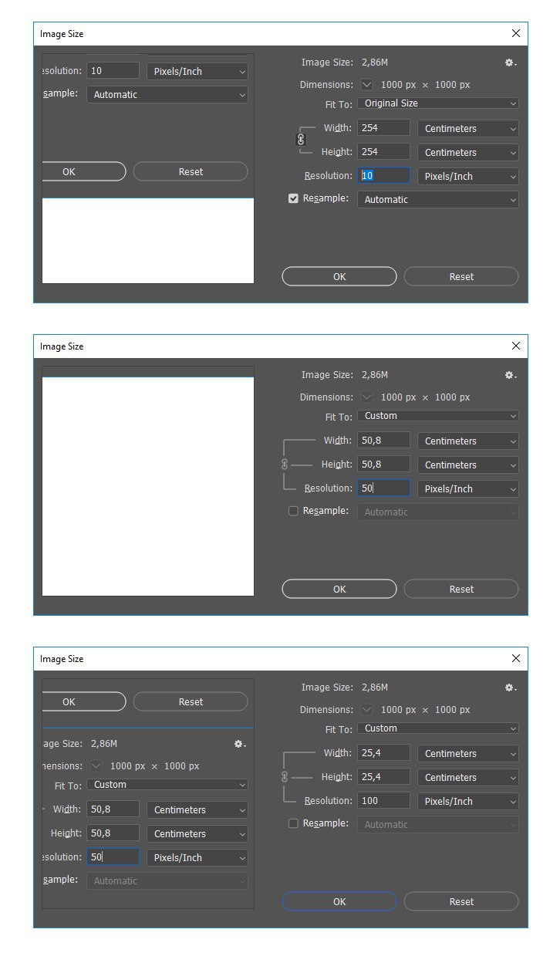Open Centimeters dropdown next to Width 254
560x963 pixels.
coord(468,129)
